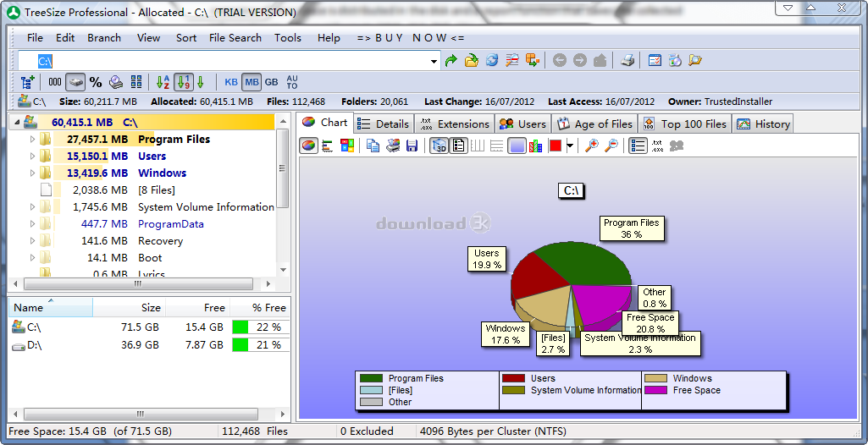Open the options checklist window icon

tap(655, 60)
